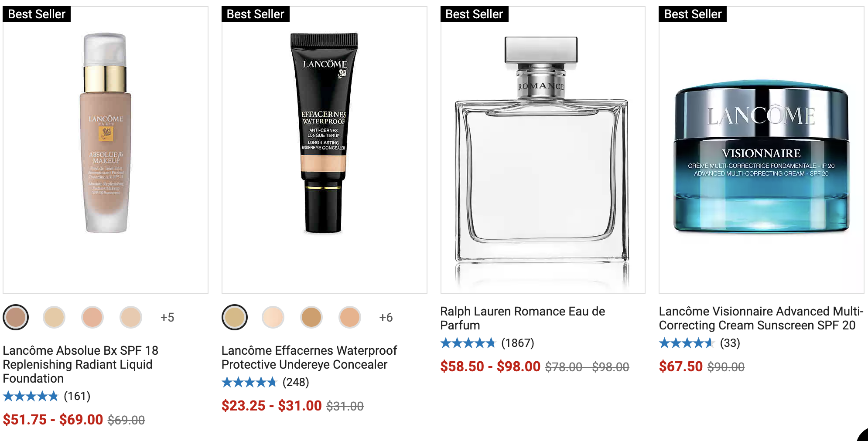Open Ralph Lauren Romance perfume bottle image
This screenshot has width=868, height=441.
coord(543,149)
